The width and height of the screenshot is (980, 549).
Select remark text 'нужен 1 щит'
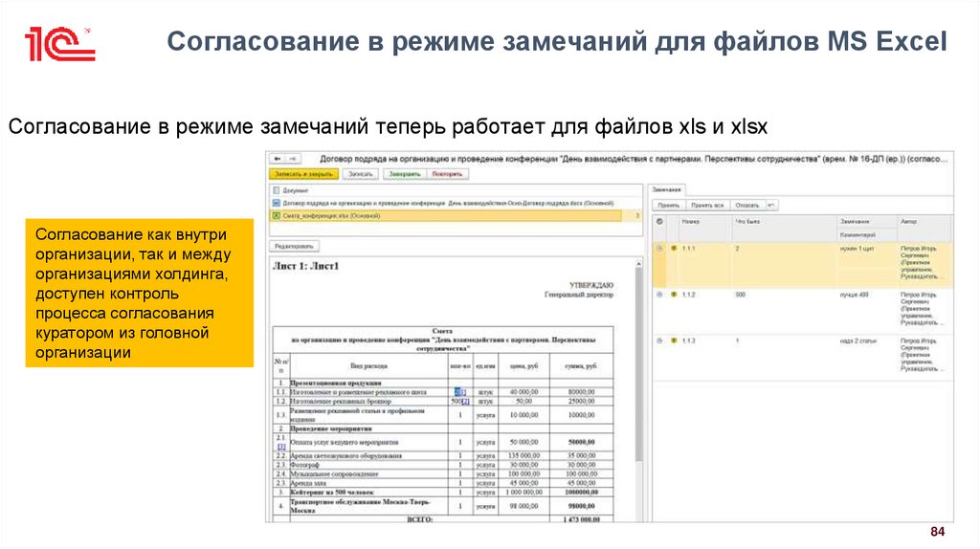857,249
